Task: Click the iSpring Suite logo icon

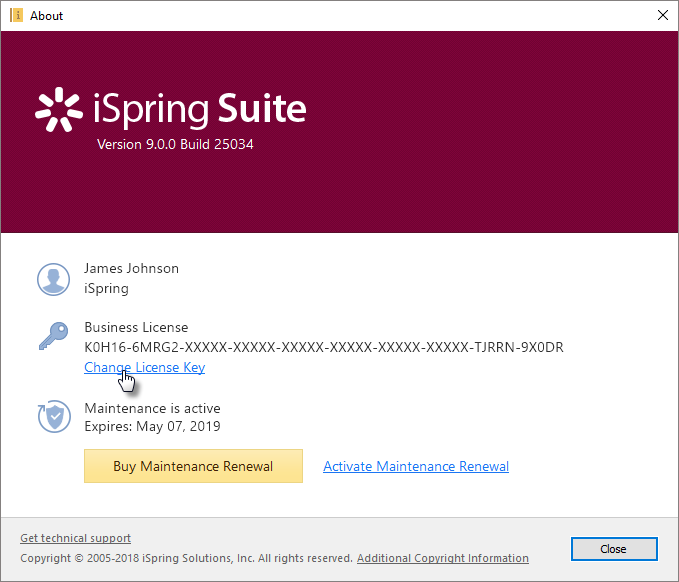Action: [x=58, y=109]
